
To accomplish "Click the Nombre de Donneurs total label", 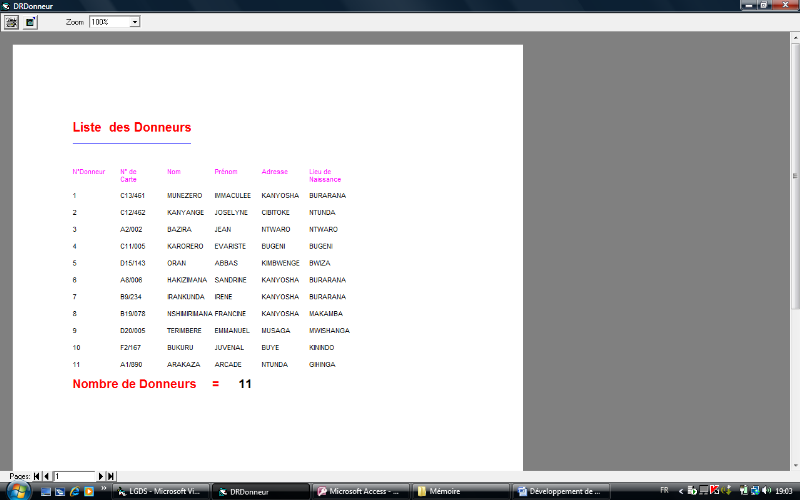I will point(134,384).
